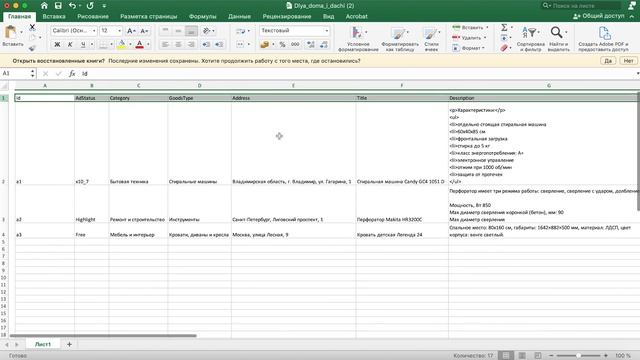
Task: Expand the Удалить cells dropdown
Action: click(x=485, y=38)
